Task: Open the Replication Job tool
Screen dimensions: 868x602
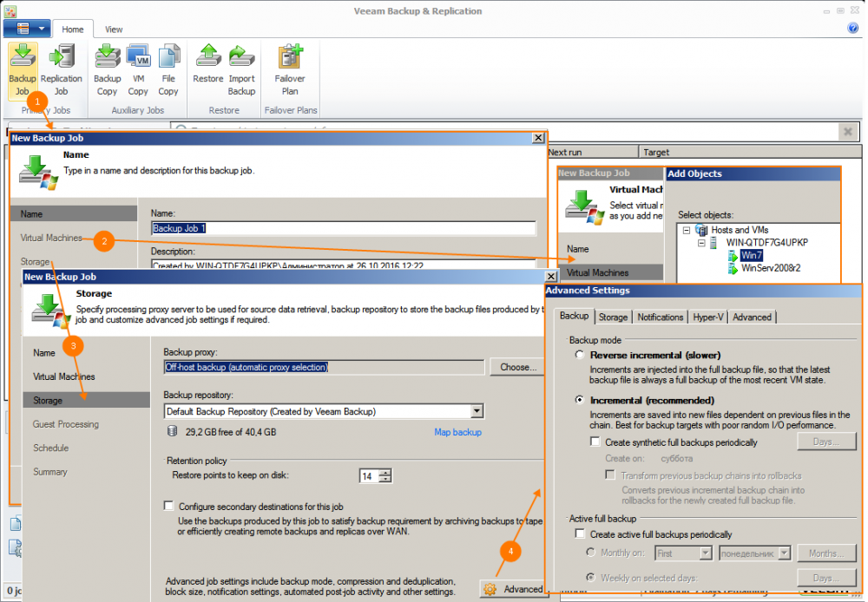Action: pos(62,71)
